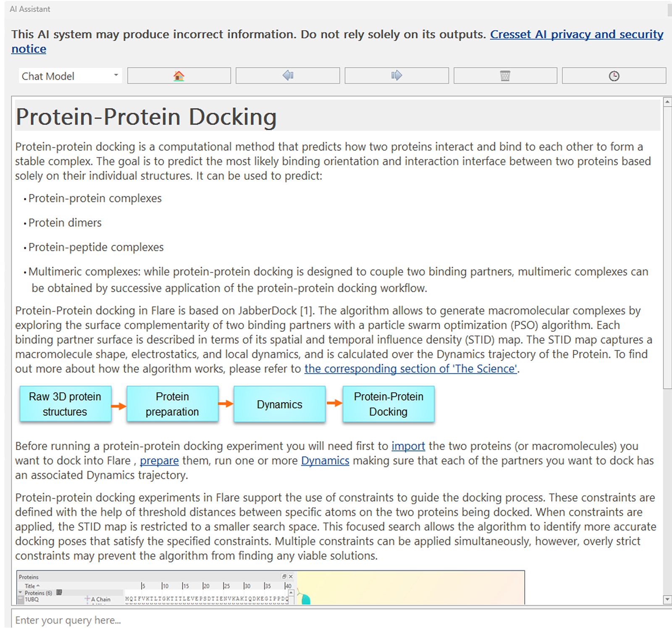Click the 'Protein-Protein Docking' workflow box
Viewport: 672px width, 631px height.
[388, 404]
